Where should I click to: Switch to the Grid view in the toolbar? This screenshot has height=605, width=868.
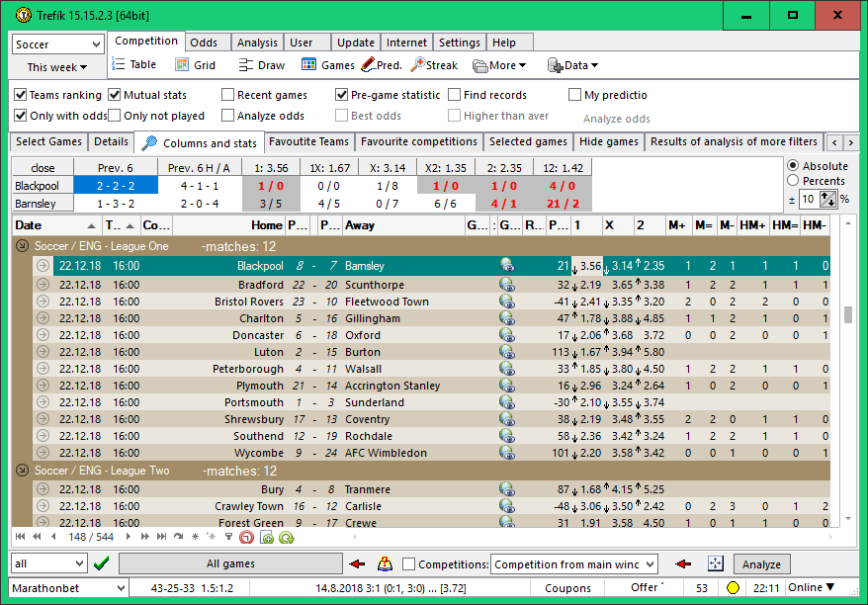(195, 65)
